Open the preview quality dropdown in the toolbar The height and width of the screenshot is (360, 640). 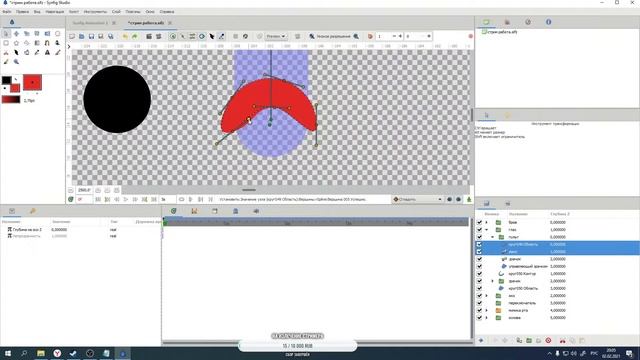pyautogui.click(x=276, y=36)
